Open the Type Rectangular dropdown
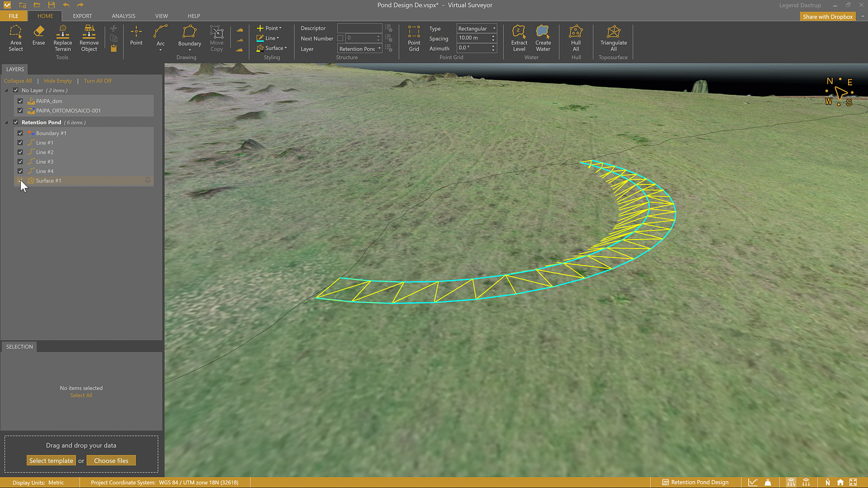This screenshot has height=488, width=868. click(476, 28)
